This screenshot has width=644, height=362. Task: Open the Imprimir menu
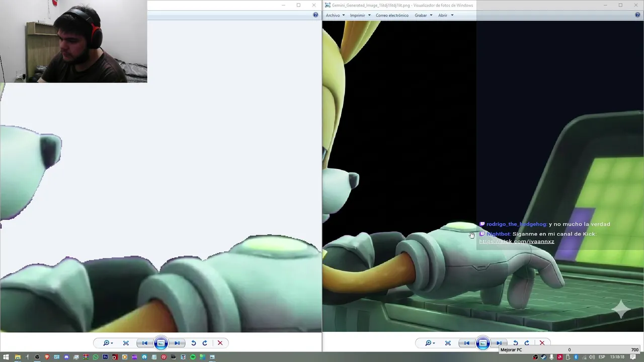pos(360,16)
